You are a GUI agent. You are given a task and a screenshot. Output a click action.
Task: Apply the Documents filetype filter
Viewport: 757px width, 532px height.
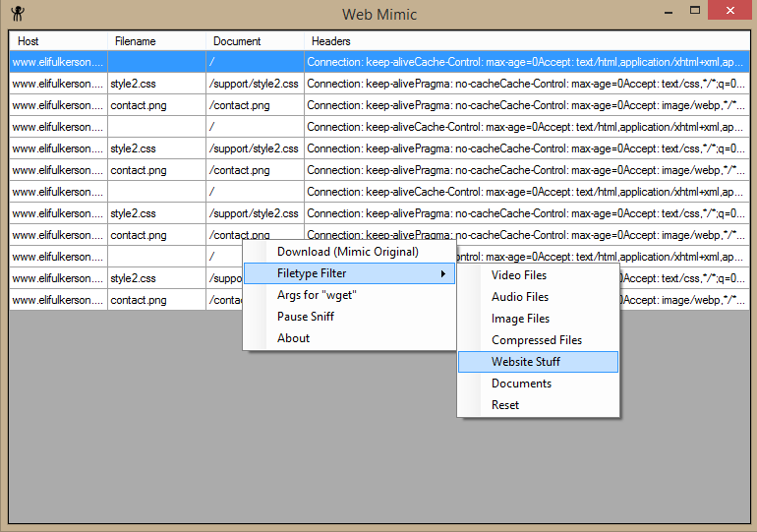click(521, 384)
